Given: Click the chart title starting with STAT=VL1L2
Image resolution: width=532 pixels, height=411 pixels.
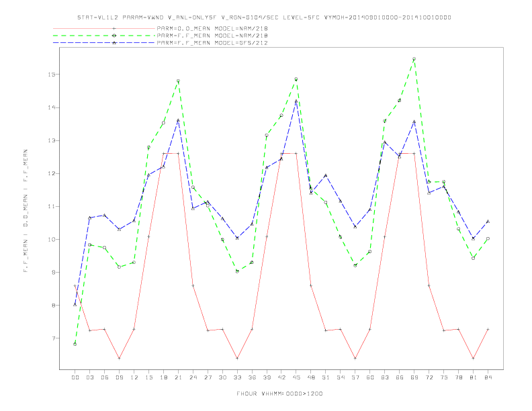Looking at the screenshot, I should [x=264, y=17].
